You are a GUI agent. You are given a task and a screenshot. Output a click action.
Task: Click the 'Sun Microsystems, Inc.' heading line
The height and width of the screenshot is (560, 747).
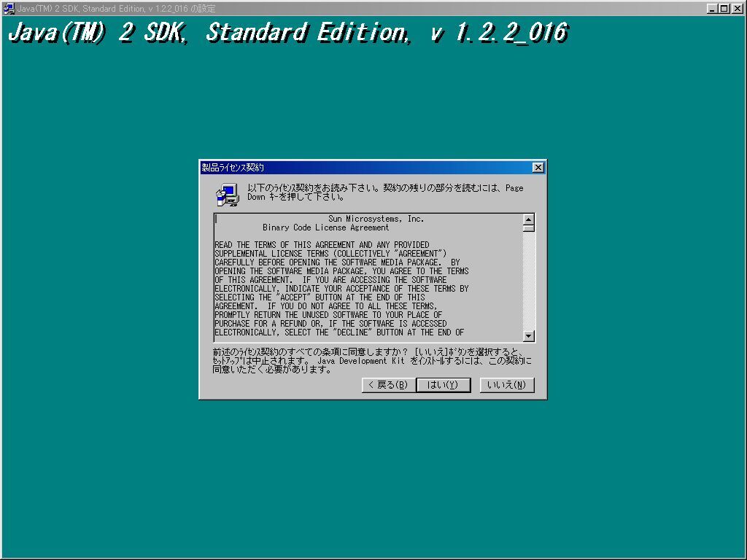[376, 219]
